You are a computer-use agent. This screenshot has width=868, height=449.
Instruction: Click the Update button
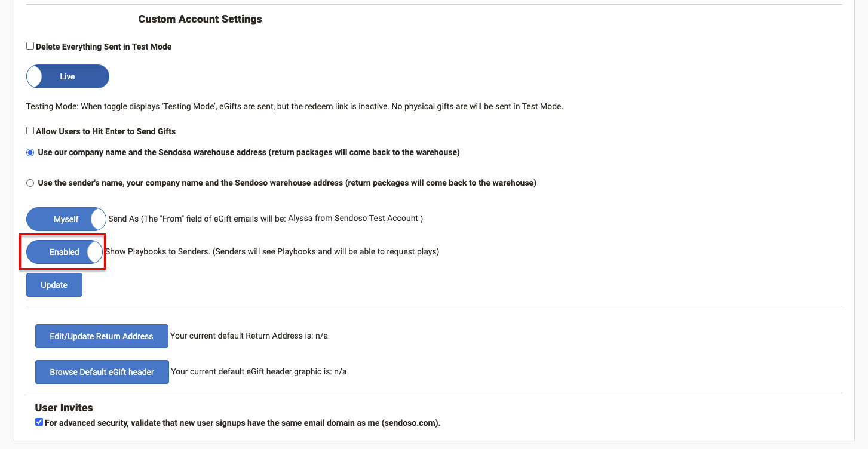54,285
